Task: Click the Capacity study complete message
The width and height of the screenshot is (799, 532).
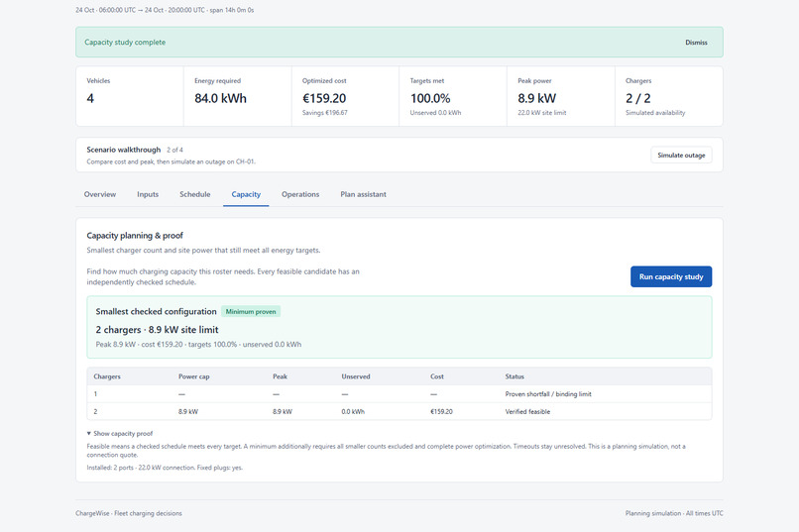Action: point(125,43)
